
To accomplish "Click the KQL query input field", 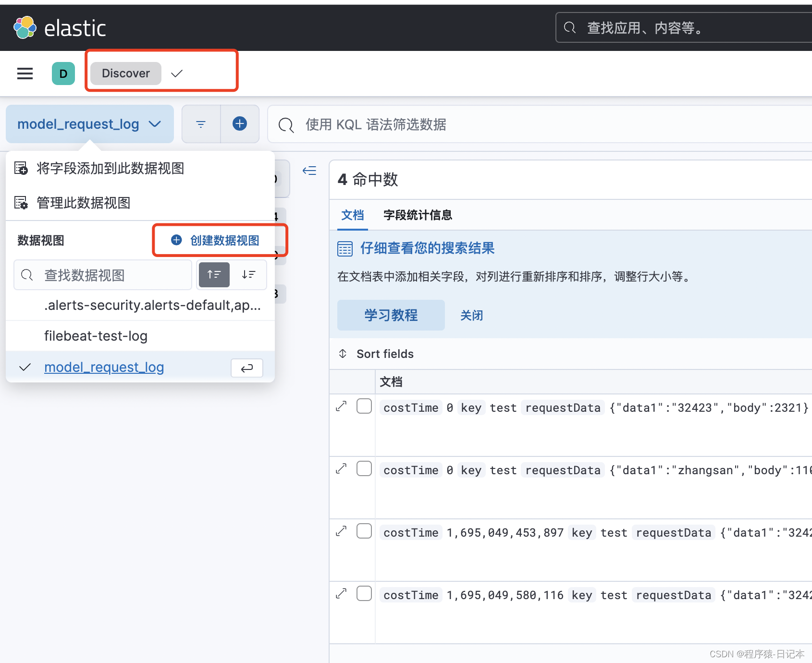I will coord(540,124).
